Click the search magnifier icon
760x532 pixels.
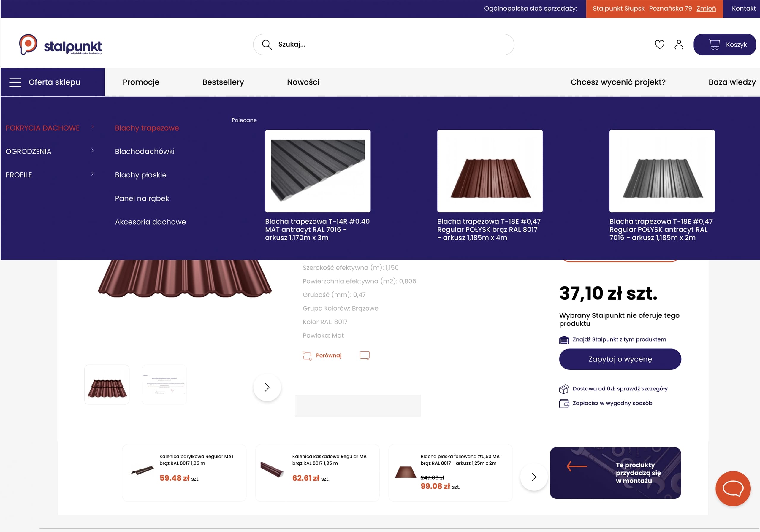(x=267, y=44)
